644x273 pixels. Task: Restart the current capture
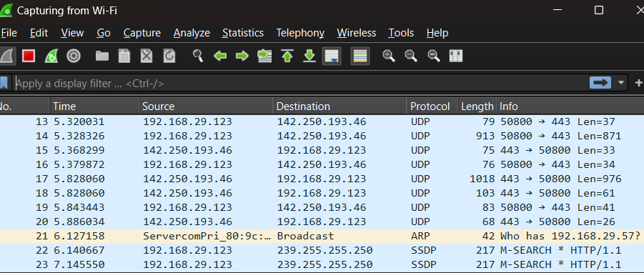(x=51, y=56)
